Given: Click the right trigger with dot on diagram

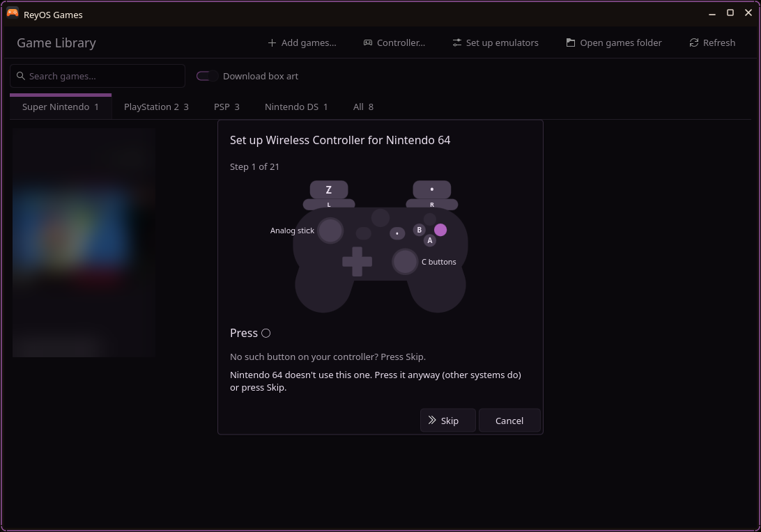Looking at the screenshot, I should (x=432, y=189).
